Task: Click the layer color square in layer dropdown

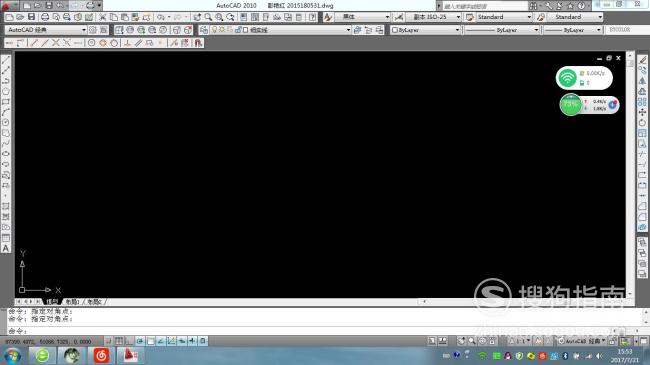Action: click(245, 30)
